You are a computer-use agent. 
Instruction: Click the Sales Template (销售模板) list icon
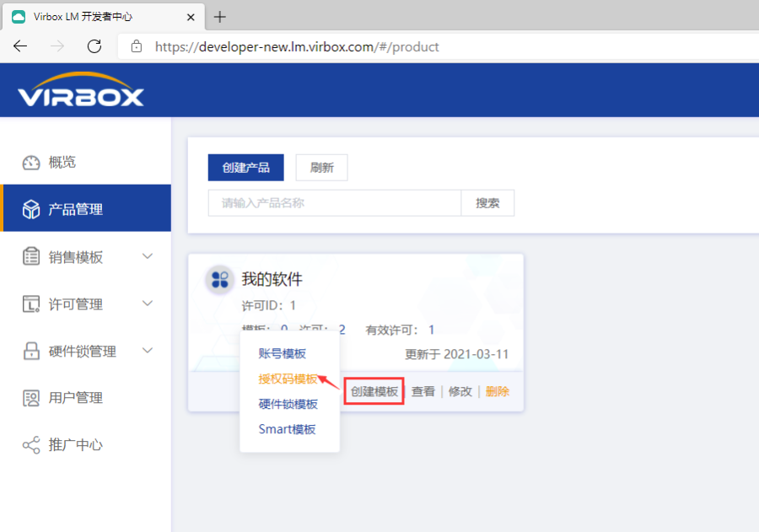[x=31, y=257]
